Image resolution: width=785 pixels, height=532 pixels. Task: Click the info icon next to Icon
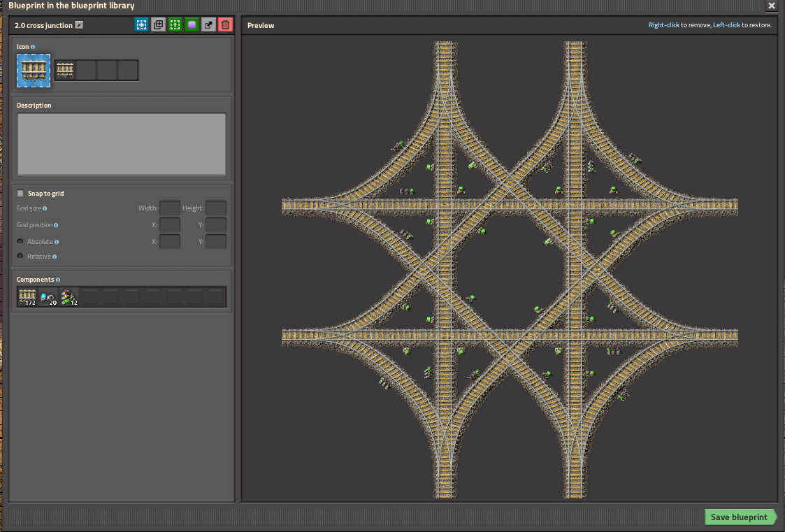(x=33, y=47)
